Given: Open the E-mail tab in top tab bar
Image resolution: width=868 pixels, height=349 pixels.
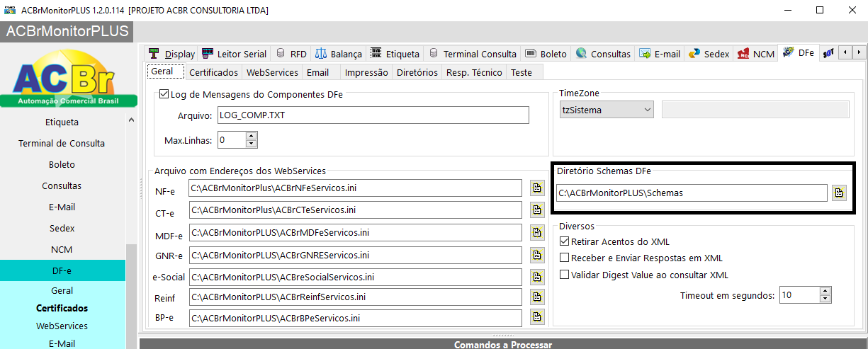Looking at the screenshot, I should coord(660,54).
